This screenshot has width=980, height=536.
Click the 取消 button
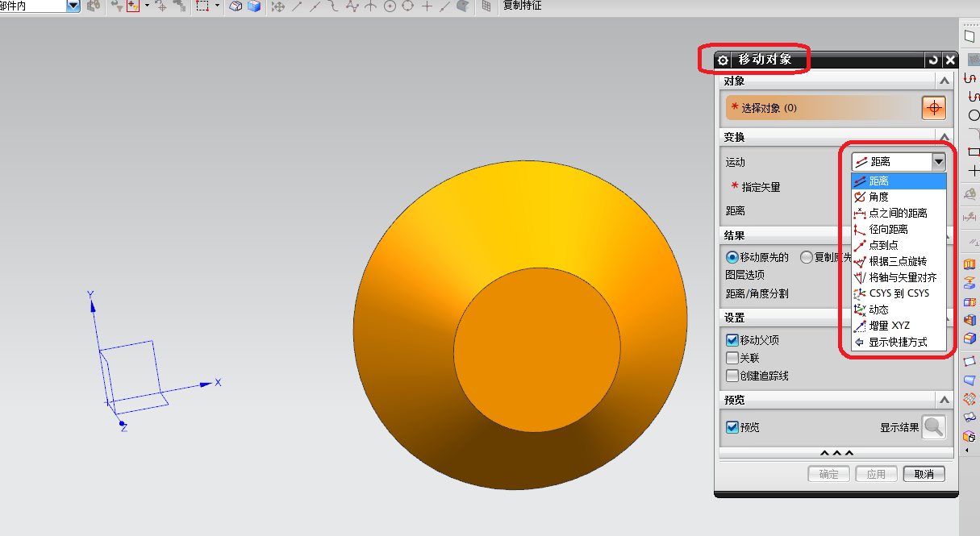click(x=924, y=474)
